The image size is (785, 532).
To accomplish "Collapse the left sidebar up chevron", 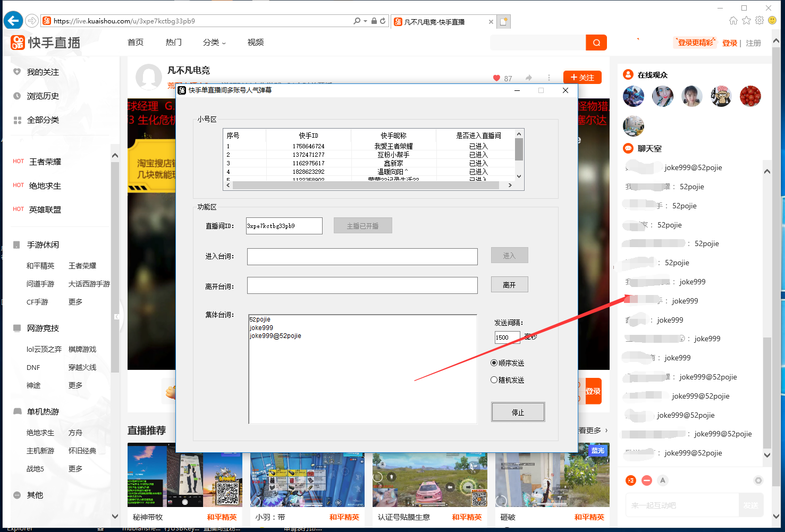I will [115, 156].
